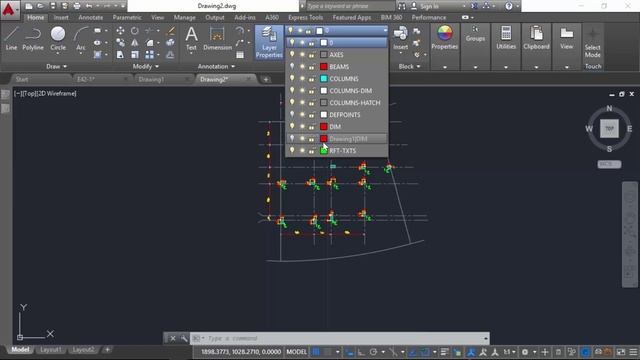Toggle lock icon for COLUMNS-DIM layer
This screenshot has width=640, height=360.
[x=311, y=91]
